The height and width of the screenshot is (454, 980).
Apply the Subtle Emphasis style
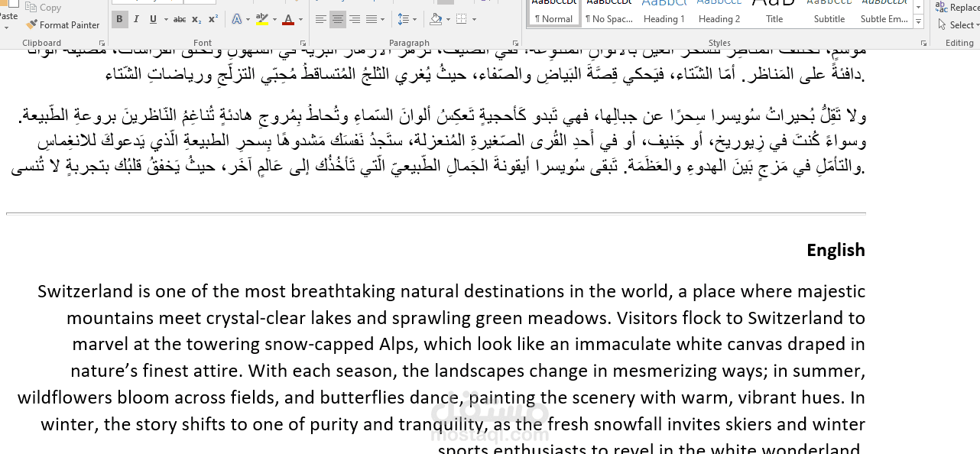click(x=884, y=12)
